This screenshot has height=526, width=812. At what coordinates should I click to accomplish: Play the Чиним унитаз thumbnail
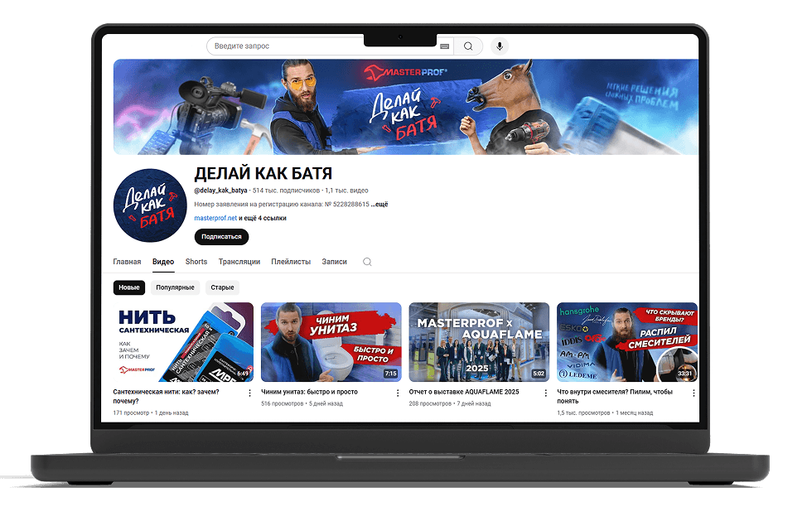click(331, 342)
